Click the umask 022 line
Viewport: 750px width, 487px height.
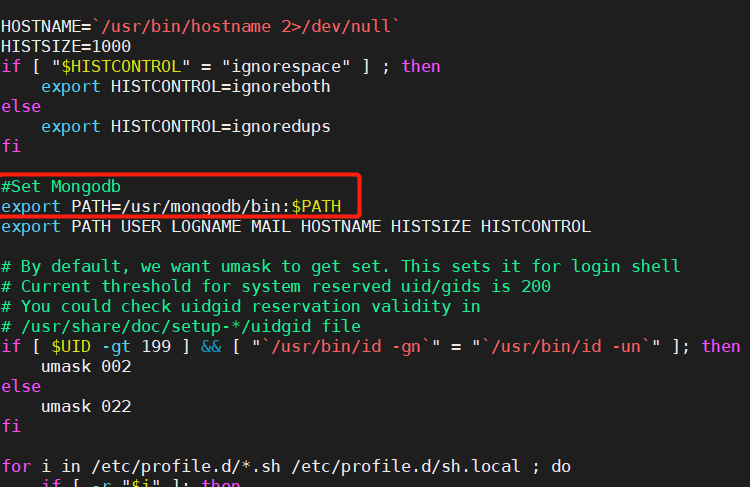click(86, 407)
